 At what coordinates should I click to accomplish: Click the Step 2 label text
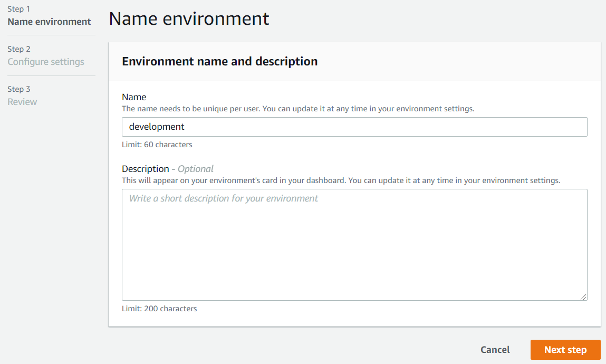click(x=19, y=49)
